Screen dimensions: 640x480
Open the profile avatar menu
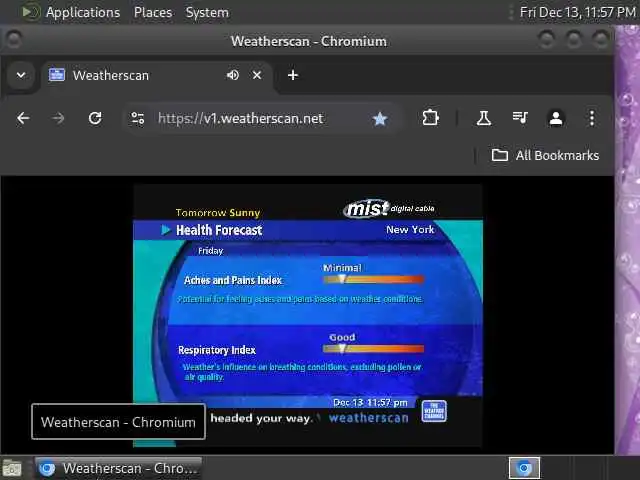coord(556,118)
